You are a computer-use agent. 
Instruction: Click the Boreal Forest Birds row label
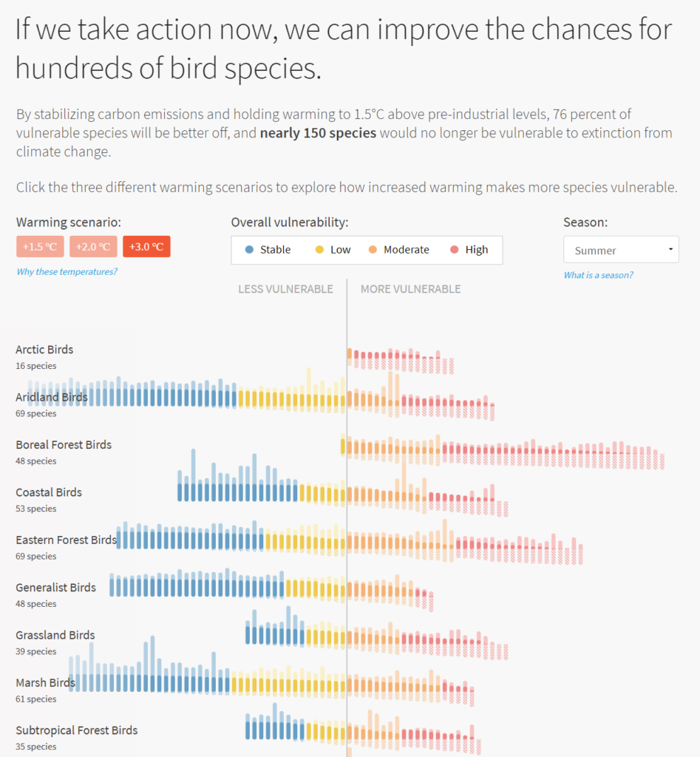pos(64,445)
